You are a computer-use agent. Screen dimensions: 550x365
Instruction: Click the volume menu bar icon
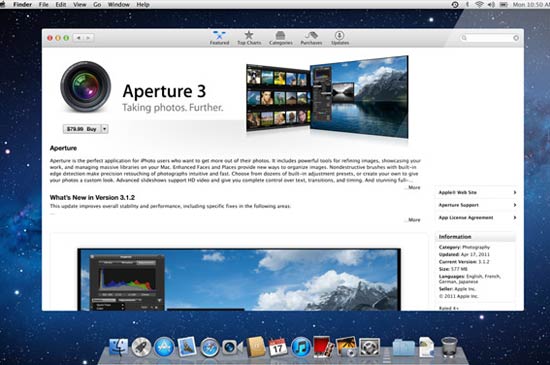[x=491, y=5]
